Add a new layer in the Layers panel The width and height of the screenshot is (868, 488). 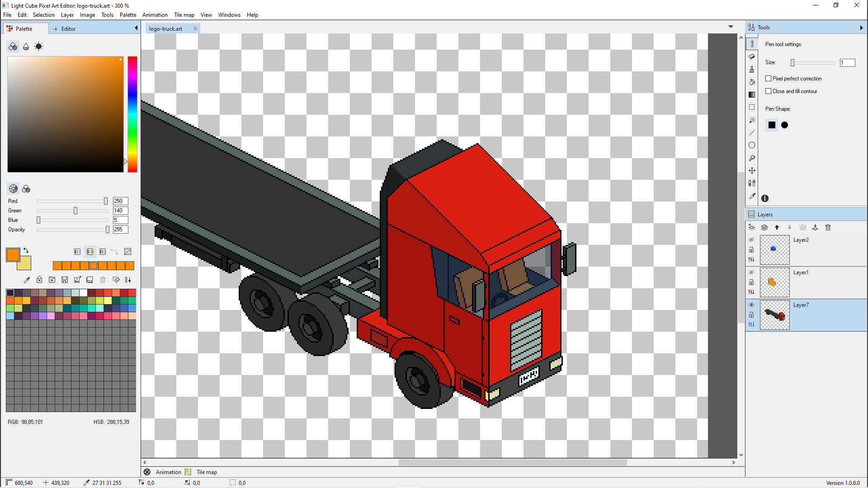[x=752, y=227]
